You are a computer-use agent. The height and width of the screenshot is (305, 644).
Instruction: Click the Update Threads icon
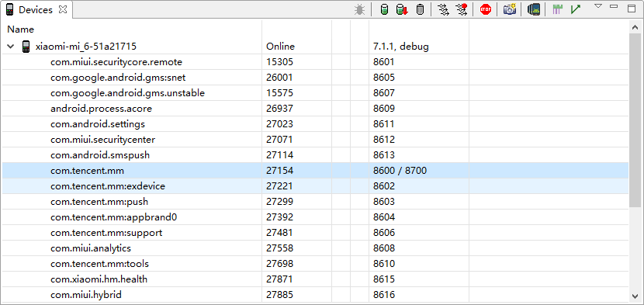[x=444, y=9]
